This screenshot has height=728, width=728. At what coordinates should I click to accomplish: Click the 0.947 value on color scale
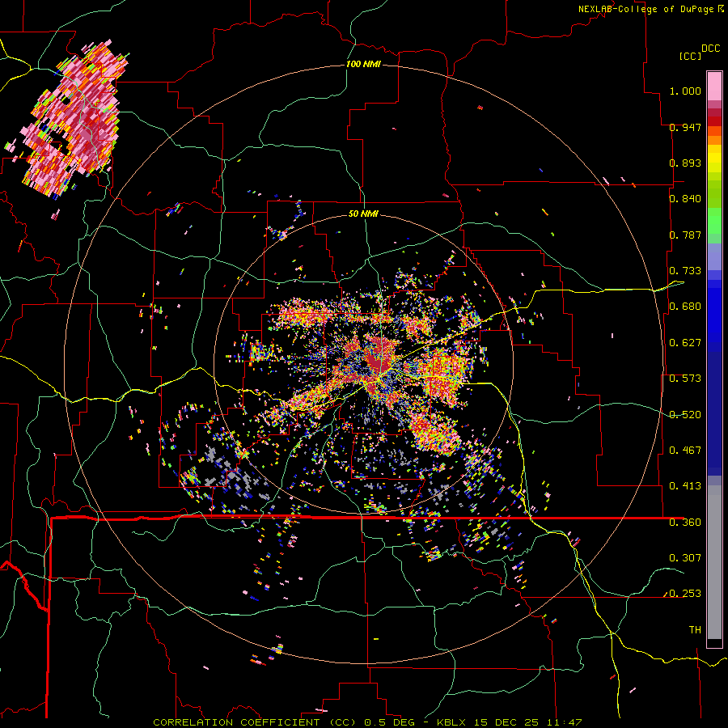point(685,127)
